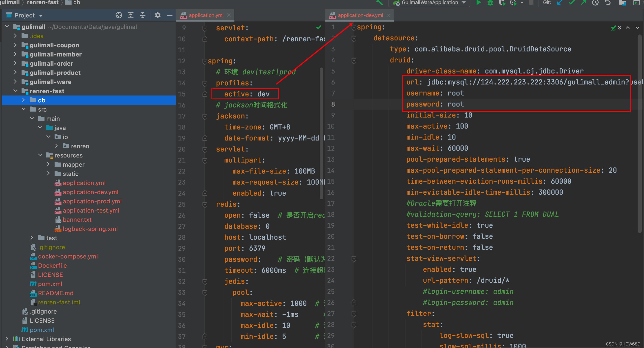Click the inspection checkmark widget showing 3
644x348 pixels.
point(616,28)
